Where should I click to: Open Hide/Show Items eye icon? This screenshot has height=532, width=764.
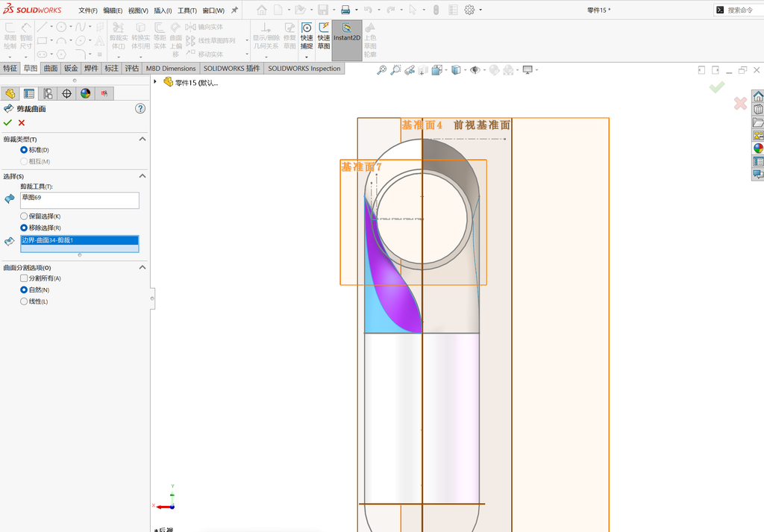(x=475, y=70)
